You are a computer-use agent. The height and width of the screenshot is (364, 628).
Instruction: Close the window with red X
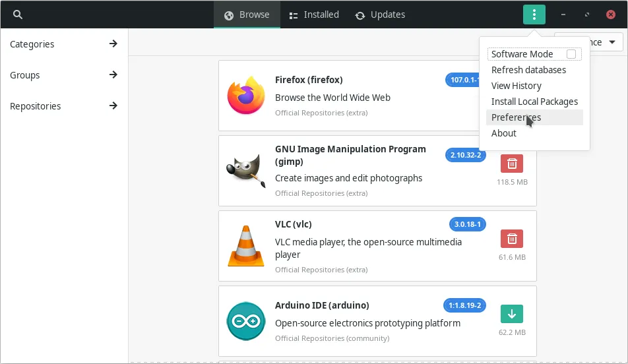click(x=611, y=15)
